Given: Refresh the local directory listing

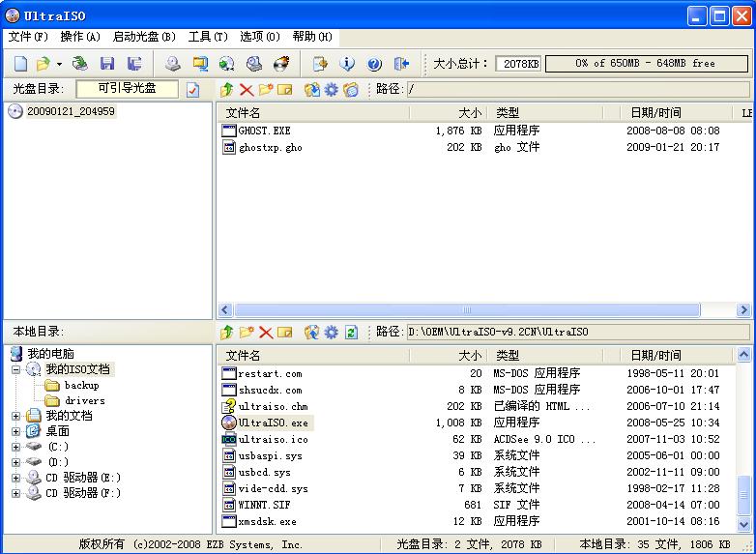Looking at the screenshot, I should [352, 333].
